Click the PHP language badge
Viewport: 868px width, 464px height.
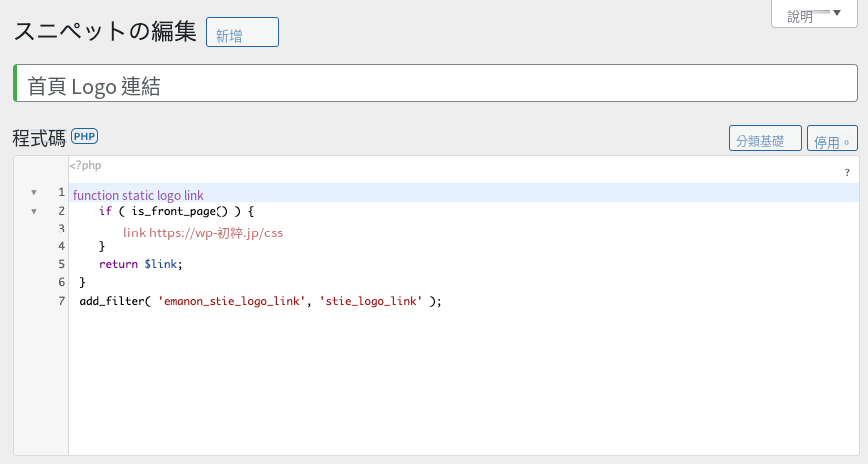click(84, 137)
